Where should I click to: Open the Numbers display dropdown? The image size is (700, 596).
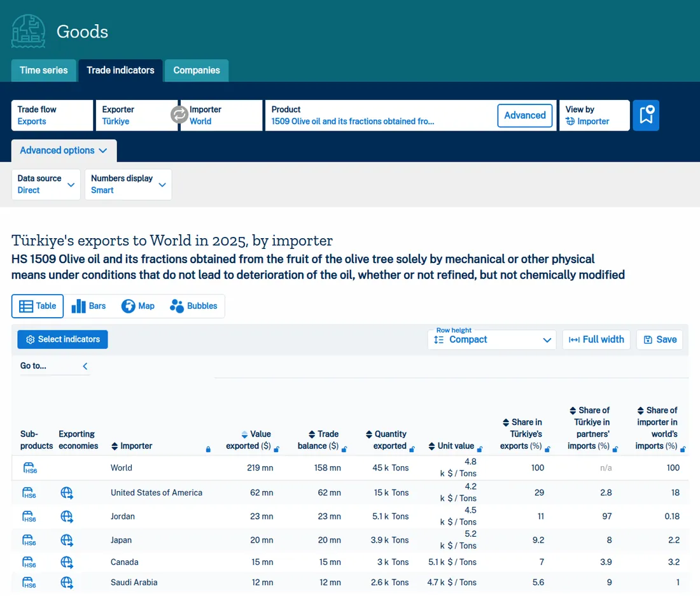point(128,184)
